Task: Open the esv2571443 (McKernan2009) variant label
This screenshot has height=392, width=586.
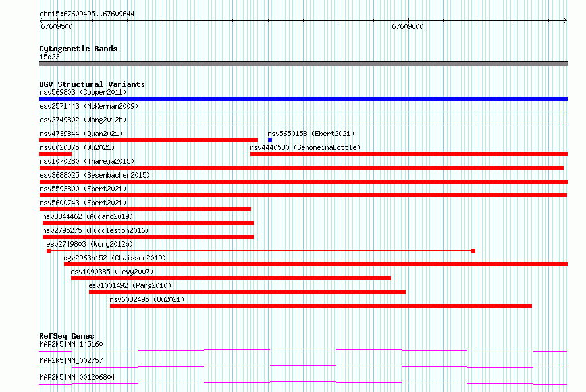Action: tap(89, 106)
